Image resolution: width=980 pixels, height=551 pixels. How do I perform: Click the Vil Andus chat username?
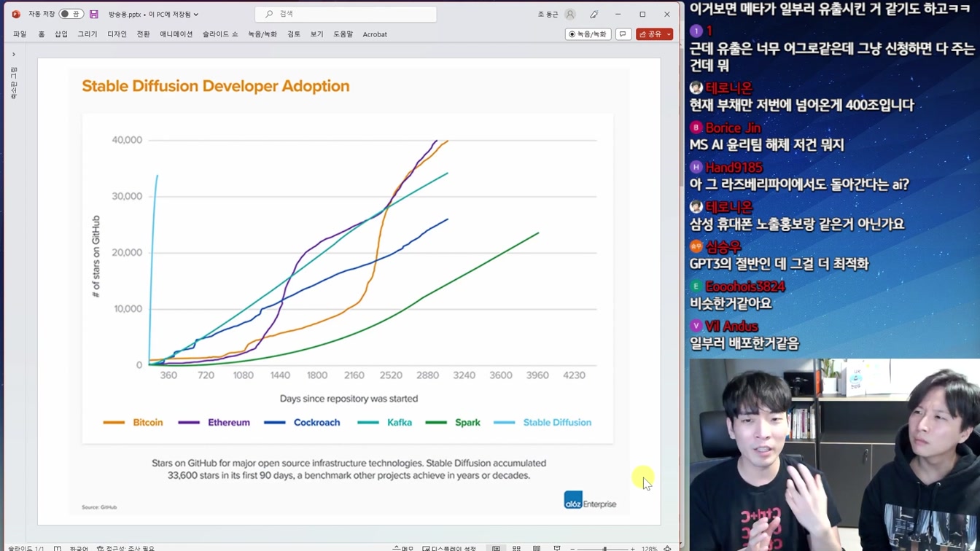(x=731, y=327)
